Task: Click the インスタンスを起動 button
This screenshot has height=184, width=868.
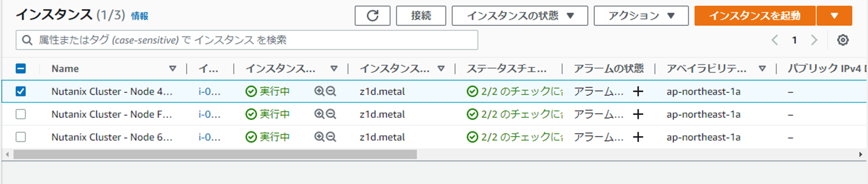Action: pos(755,16)
